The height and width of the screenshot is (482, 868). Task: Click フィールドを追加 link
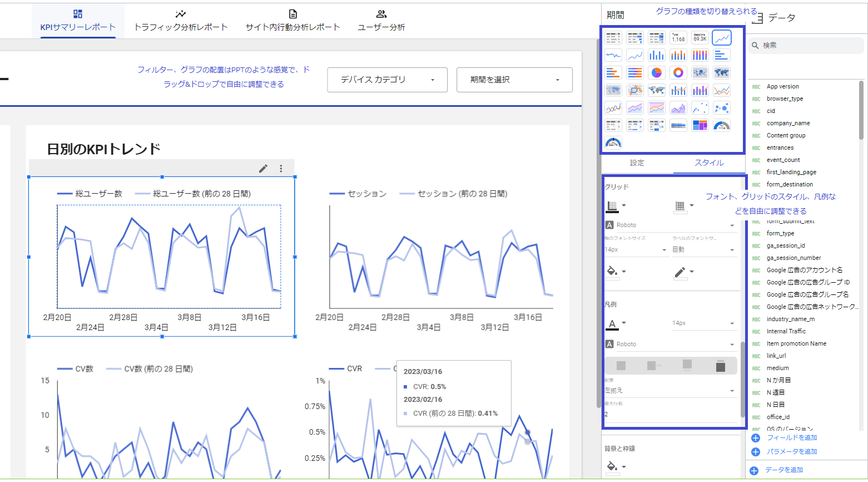click(x=791, y=437)
